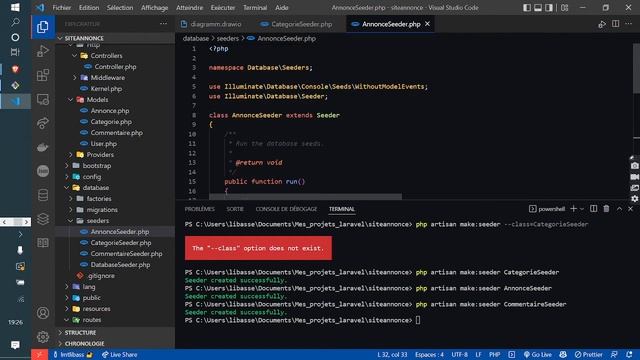Open the Sélection menu
The width and height of the screenshot is (640, 360).
tap(120, 8)
